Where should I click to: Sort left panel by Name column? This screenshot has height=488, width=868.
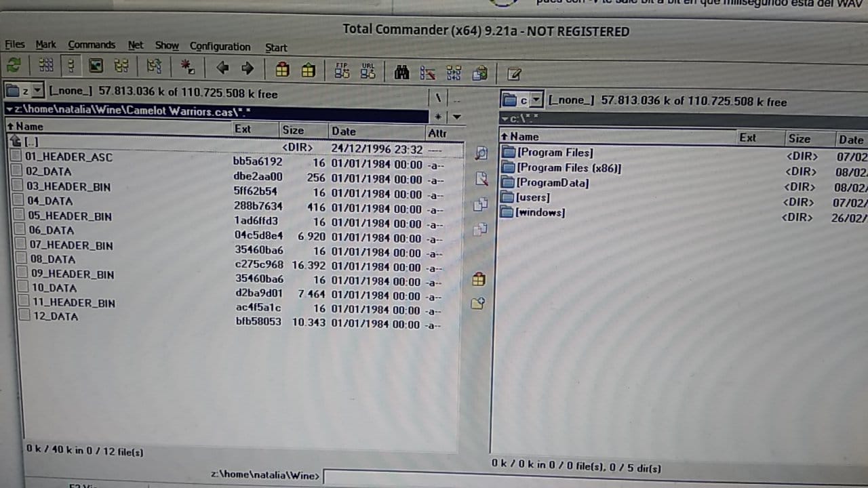[x=118, y=127]
